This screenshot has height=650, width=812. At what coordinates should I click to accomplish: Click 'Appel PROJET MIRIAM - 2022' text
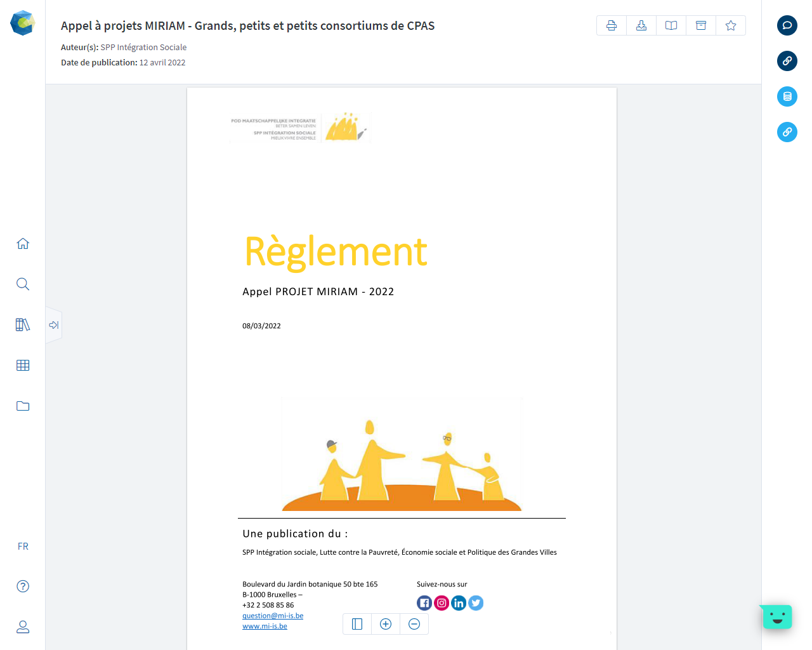[318, 291]
